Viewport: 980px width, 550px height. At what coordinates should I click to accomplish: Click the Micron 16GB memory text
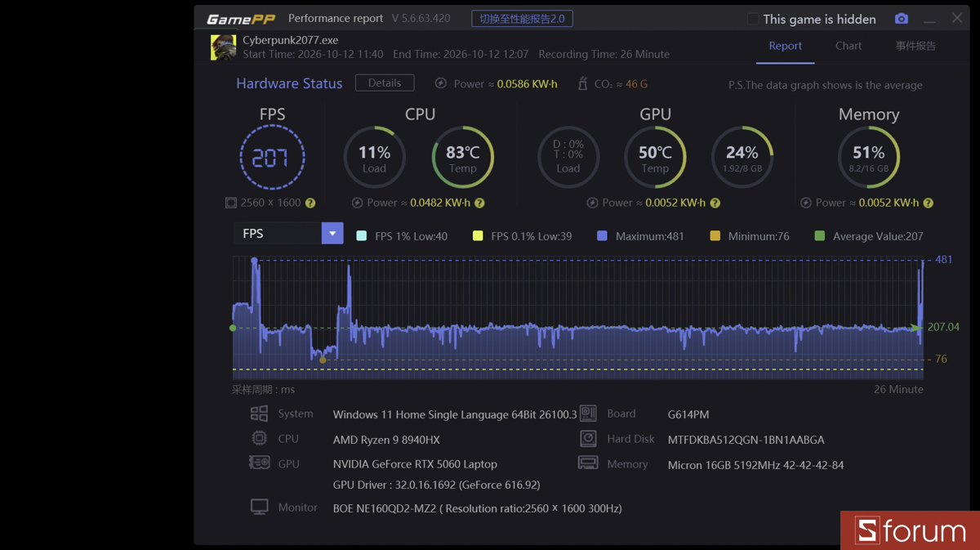click(x=755, y=465)
